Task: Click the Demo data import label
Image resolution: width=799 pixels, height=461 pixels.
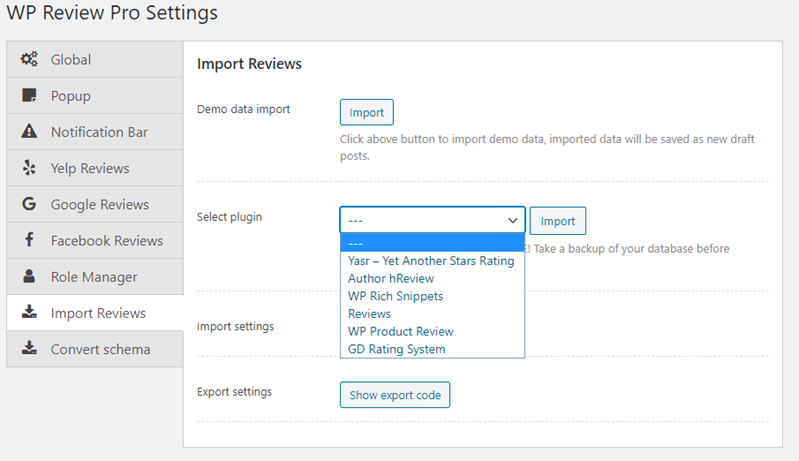Action: (x=243, y=109)
